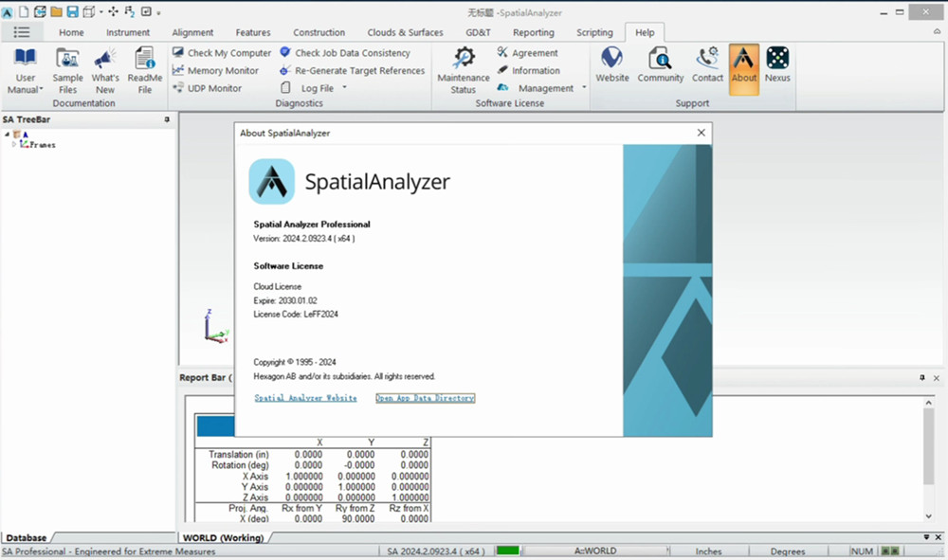Image resolution: width=948 pixels, height=560 pixels.
Task: Click Re-Generate Target References
Action: click(353, 70)
